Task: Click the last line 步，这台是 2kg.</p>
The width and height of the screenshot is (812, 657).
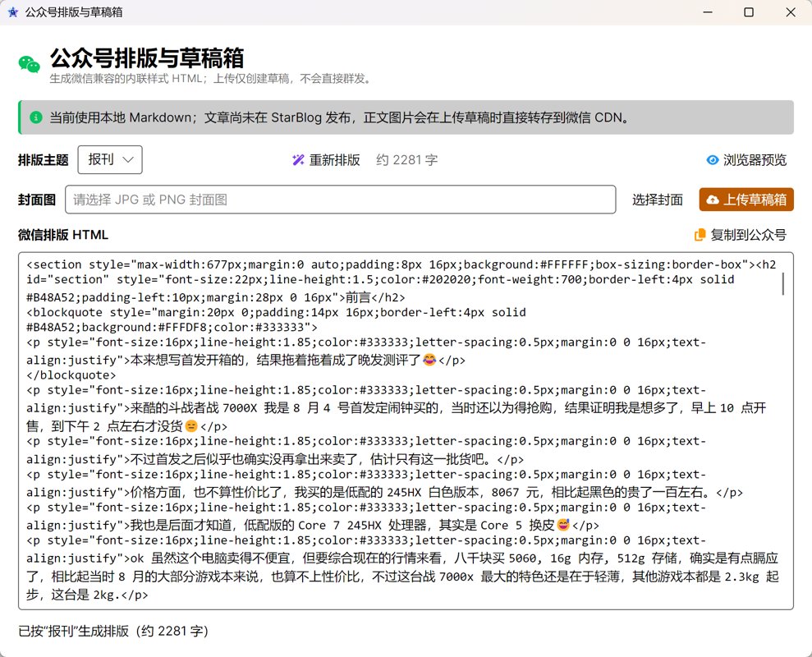Action: tap(87, 595)
